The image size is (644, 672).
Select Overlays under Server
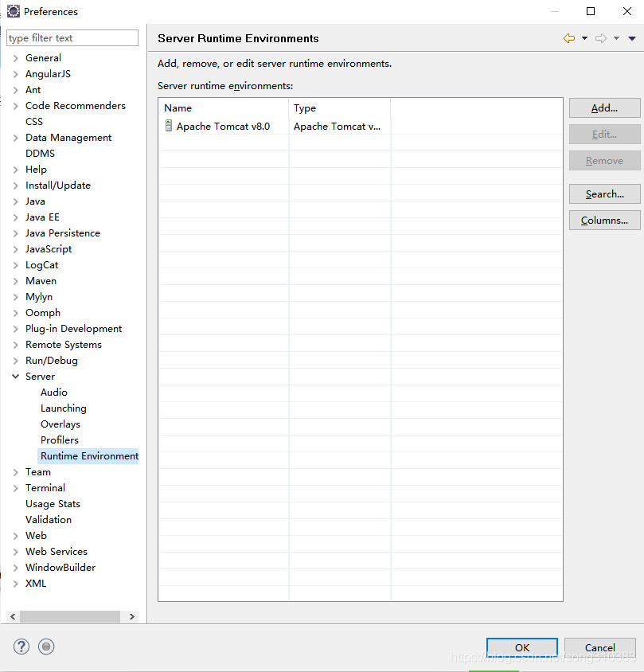pos(60,424)
